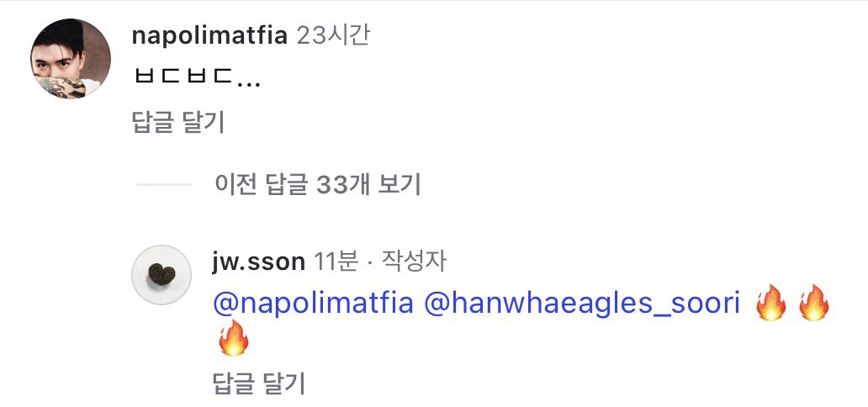Click the 작성자 author label
The width and height of the screenshot is (868, 407).
(x=415, y=262)
